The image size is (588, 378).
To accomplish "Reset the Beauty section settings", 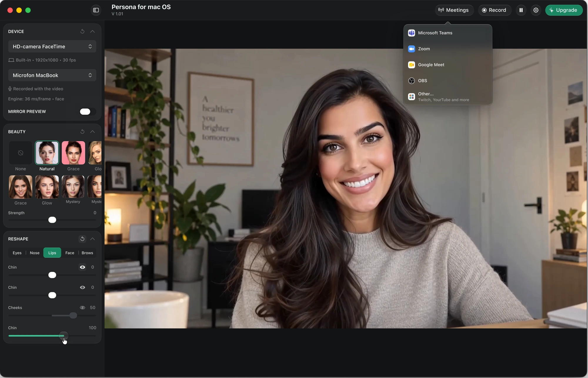I will tap(82, 132).
